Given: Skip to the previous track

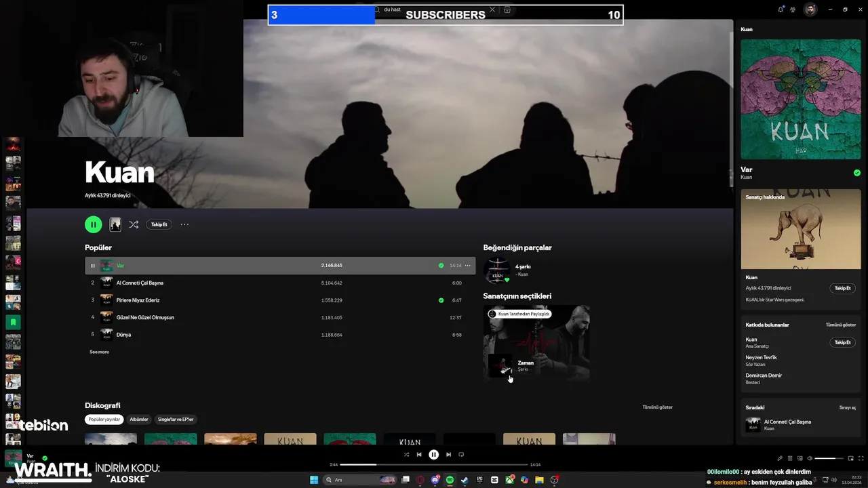Looking at the screenshot, I should click(419, 455).
